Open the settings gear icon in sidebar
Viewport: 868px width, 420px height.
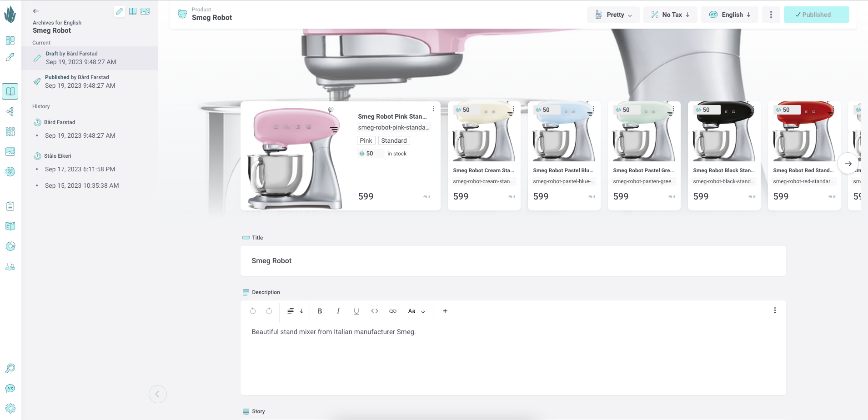(10, 408)
